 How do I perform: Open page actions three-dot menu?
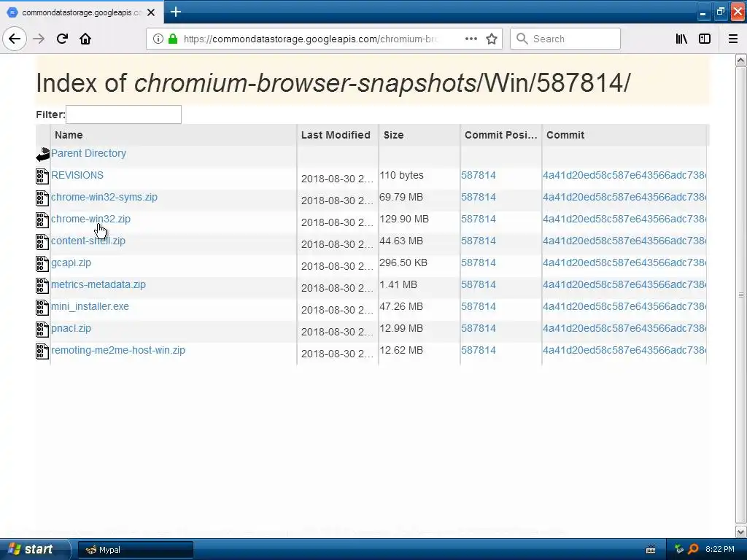click(471, 39)
